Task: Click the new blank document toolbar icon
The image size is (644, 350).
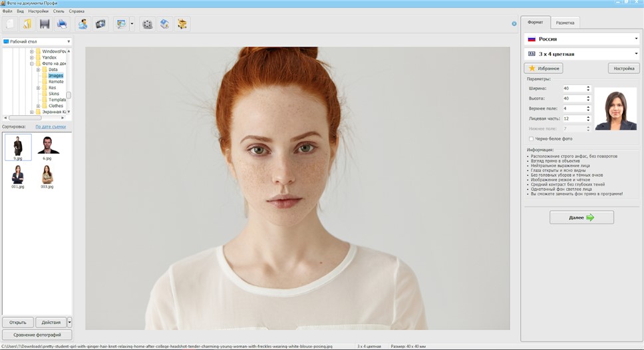Action: [10, 24]
